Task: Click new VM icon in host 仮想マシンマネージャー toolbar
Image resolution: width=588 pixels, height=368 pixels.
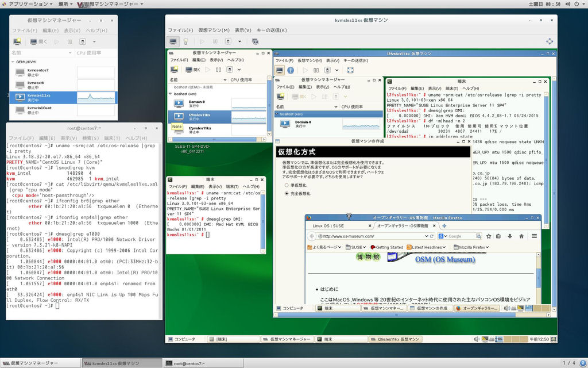Action: pos(17,41)
